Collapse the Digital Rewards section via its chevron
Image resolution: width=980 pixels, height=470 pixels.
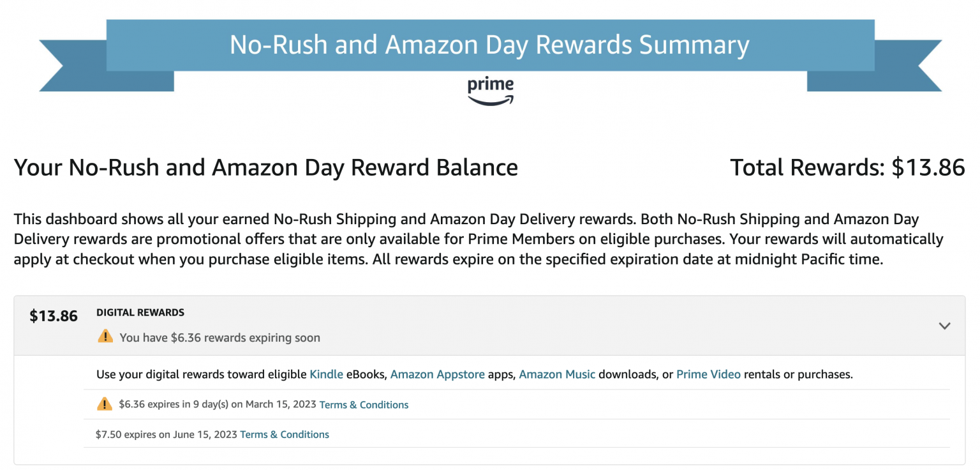pos(944,325)
